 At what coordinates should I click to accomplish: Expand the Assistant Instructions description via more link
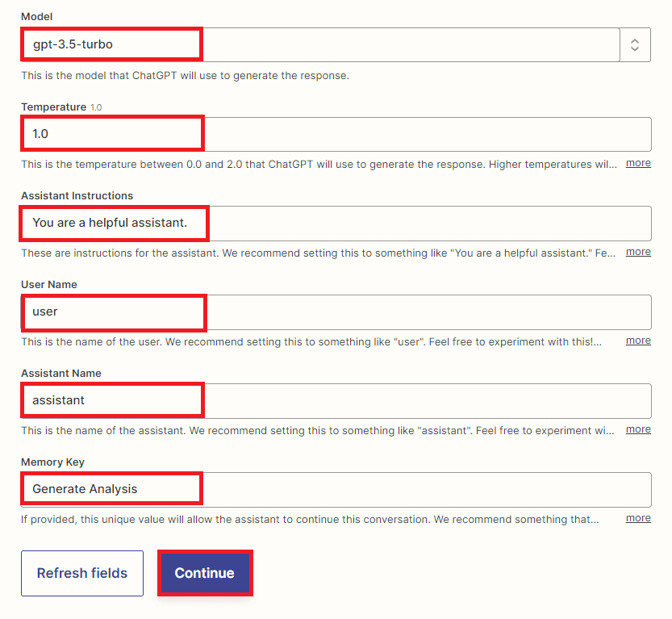(x=638, y=252)
